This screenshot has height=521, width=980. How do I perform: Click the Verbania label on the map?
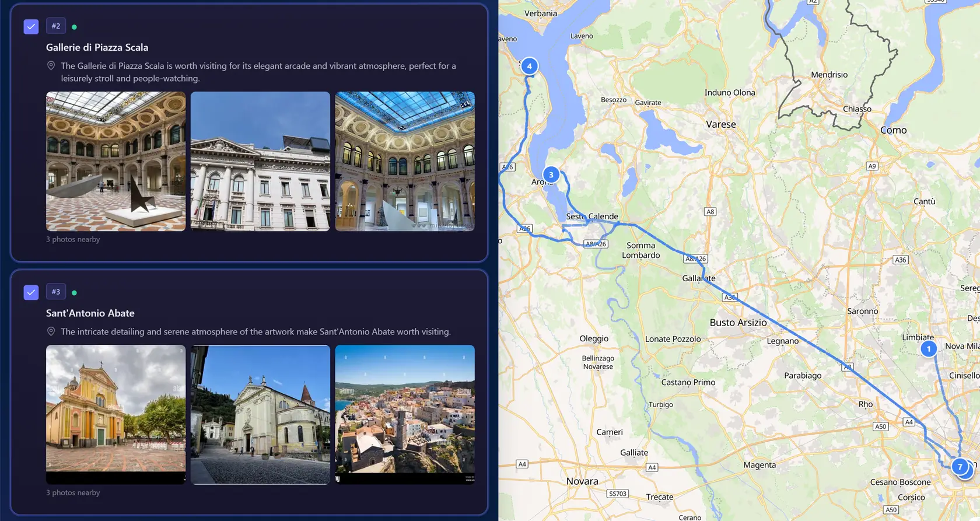541,13
